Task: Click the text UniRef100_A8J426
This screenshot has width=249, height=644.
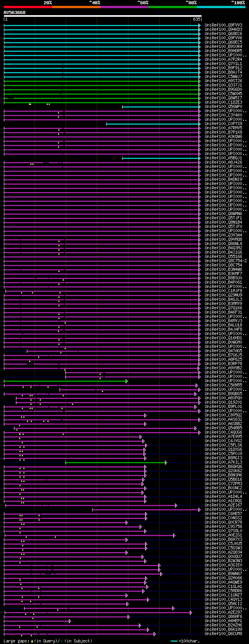Action: 223,162
